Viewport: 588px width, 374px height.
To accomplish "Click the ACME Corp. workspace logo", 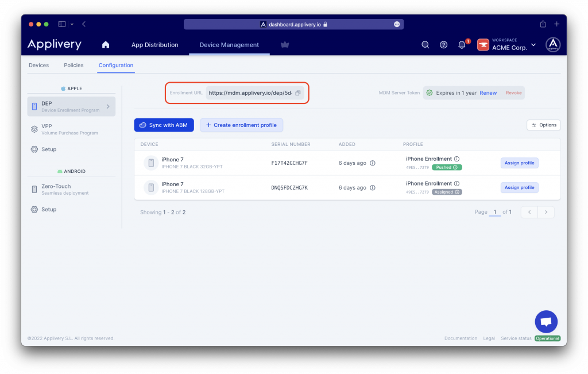I will point(483,45).
